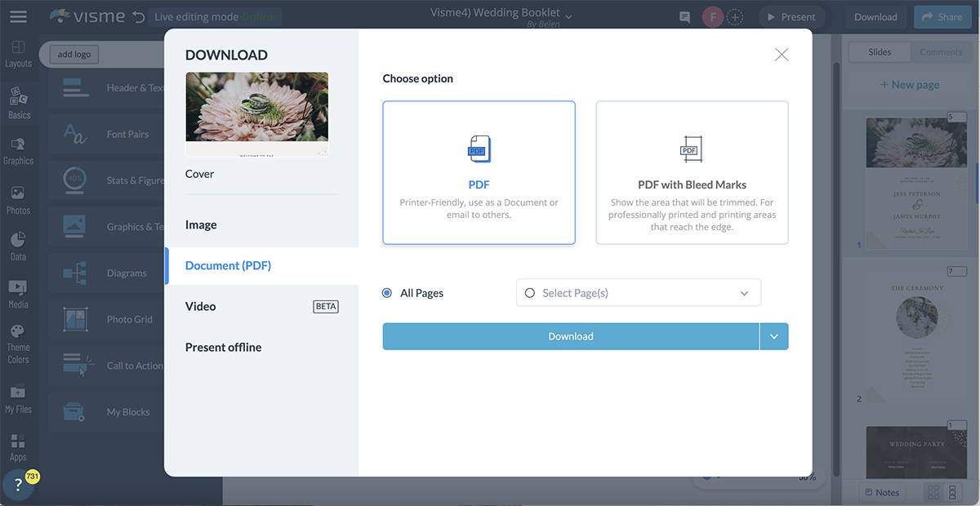
Task: Open the help question mark button
Action: pyautogui.click(x=19, y=486)
